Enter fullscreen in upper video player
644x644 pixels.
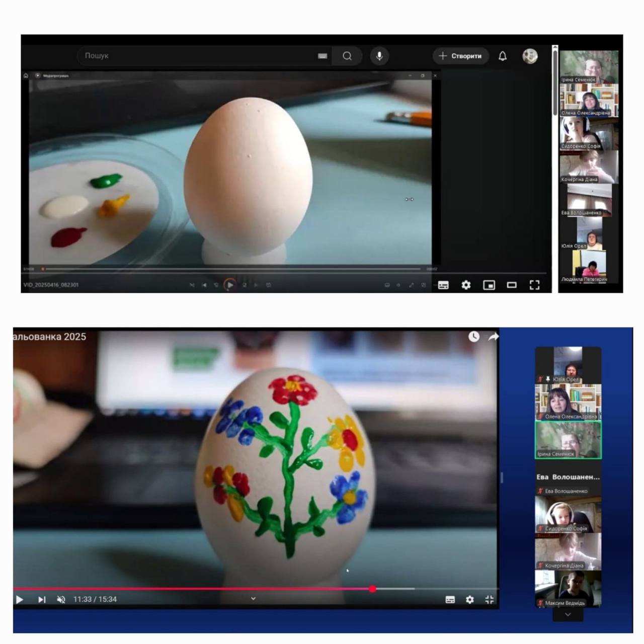click(534, 285)
